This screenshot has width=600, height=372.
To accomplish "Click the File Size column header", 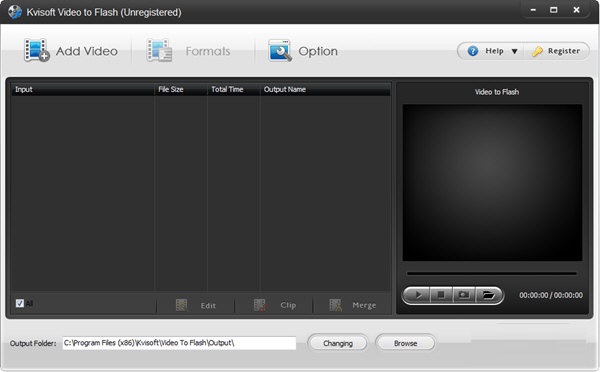I will pyautogui.click(x=181, y=89).
